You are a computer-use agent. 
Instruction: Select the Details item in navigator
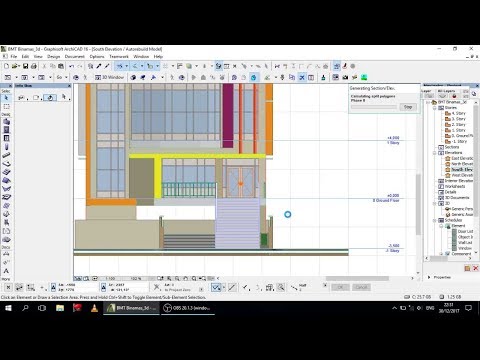(447, 192)
